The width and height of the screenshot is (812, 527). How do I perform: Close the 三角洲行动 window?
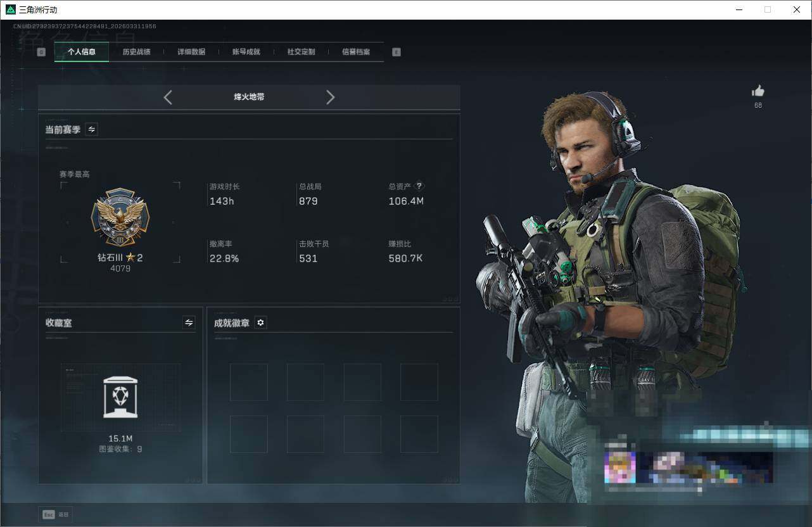click(x=797, y=10)
